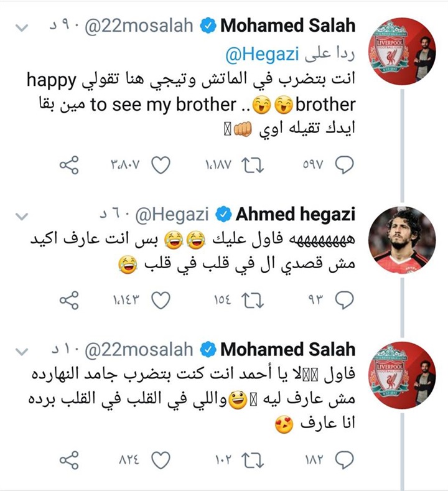Retweet Ahmed Hegazi's tweet

tap(253, 301)
